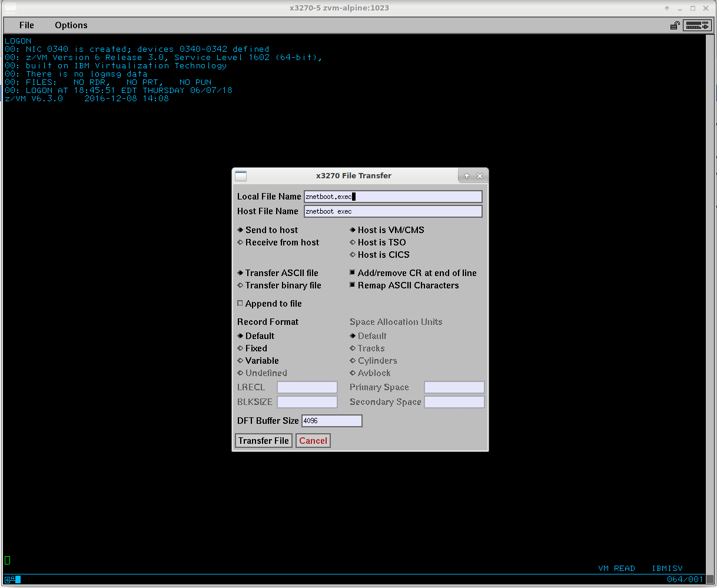This screenshot has width=717, height=588.
Task: Click the padlock icon in menu bar
Action: (x=675, y=25)
